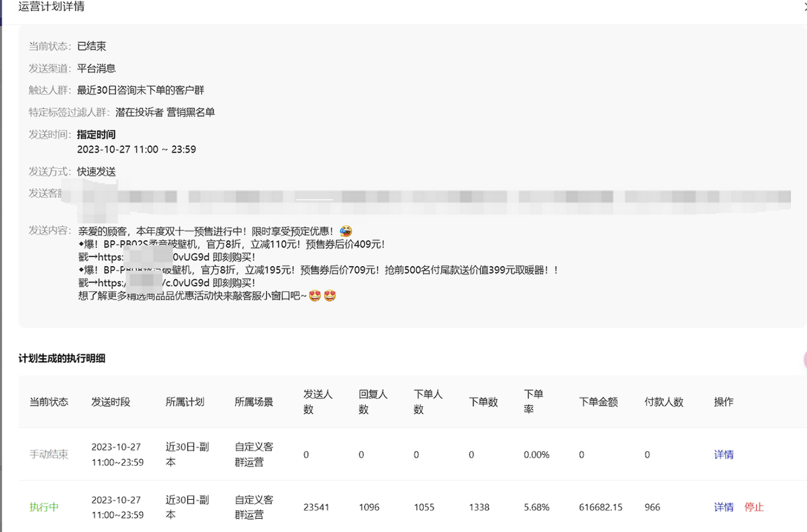Viewport: 807px width, 532px height.
Task: Click the 下单数 column header
Action: [x=484, y=402]
